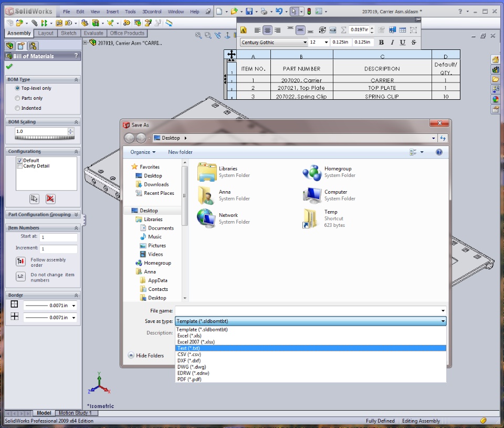Click the Save icon in main toolbar
504x428 pixels.
click(249, 12)
